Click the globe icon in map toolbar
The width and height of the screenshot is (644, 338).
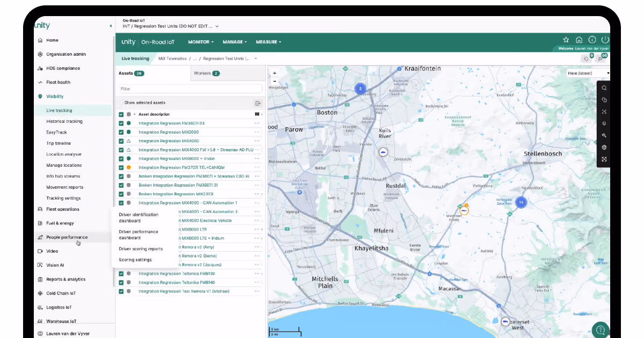point(604,148)
